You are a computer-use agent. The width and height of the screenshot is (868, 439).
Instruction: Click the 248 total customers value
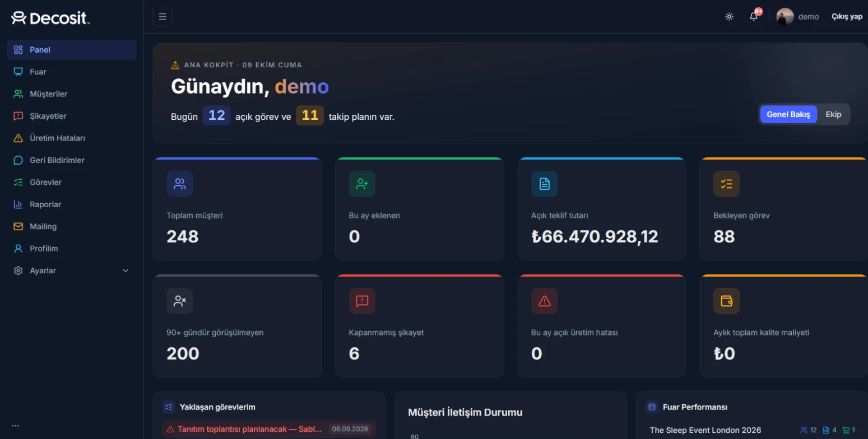tap(183, 236)
